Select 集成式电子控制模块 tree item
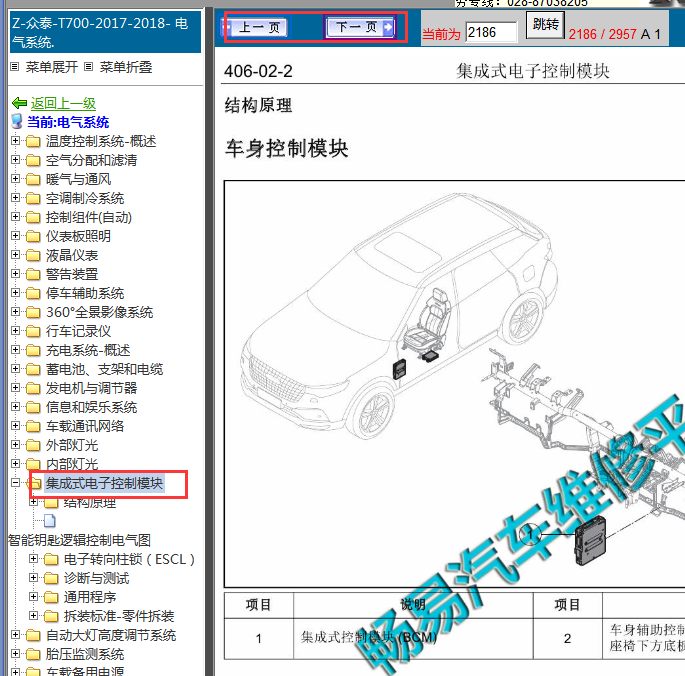685x676 pixels. [x=104, y=483]
